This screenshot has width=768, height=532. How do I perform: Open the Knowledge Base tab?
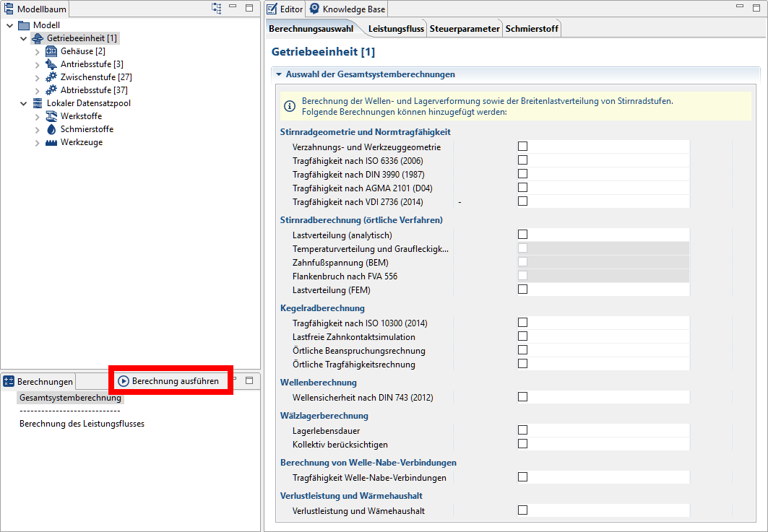pyautogui.click(x=348, y=9)
